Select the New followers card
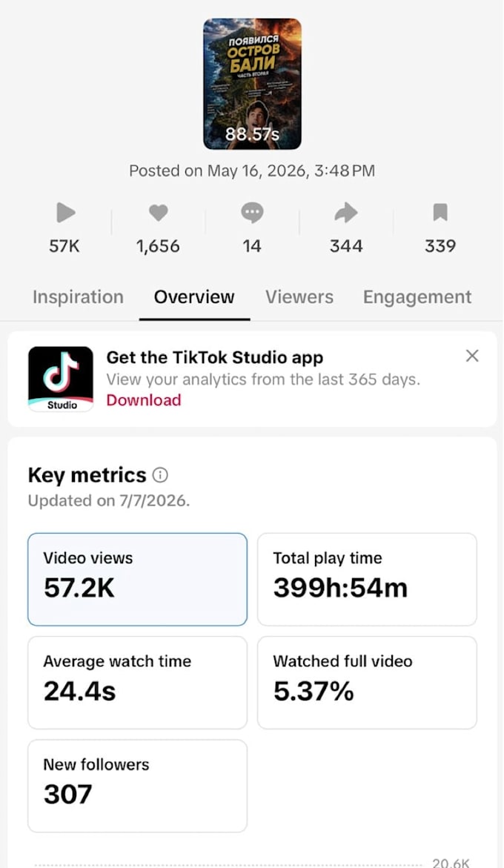 point(137,786)
